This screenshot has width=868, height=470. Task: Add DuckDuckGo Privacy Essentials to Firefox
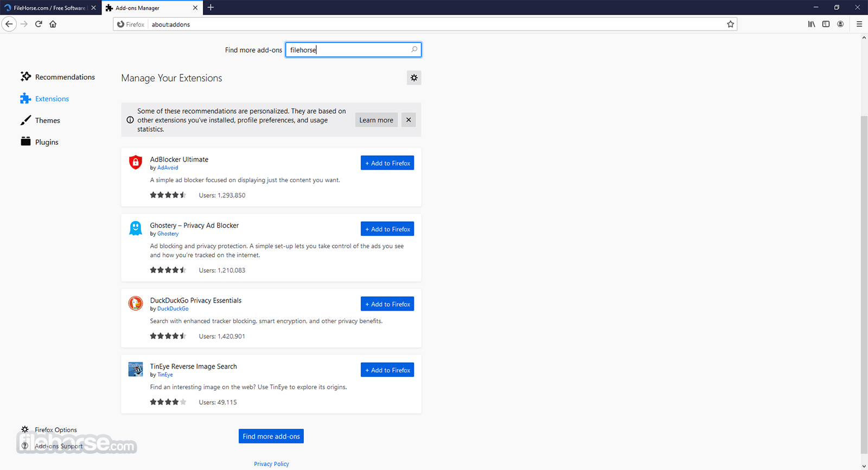coord(387,304)
